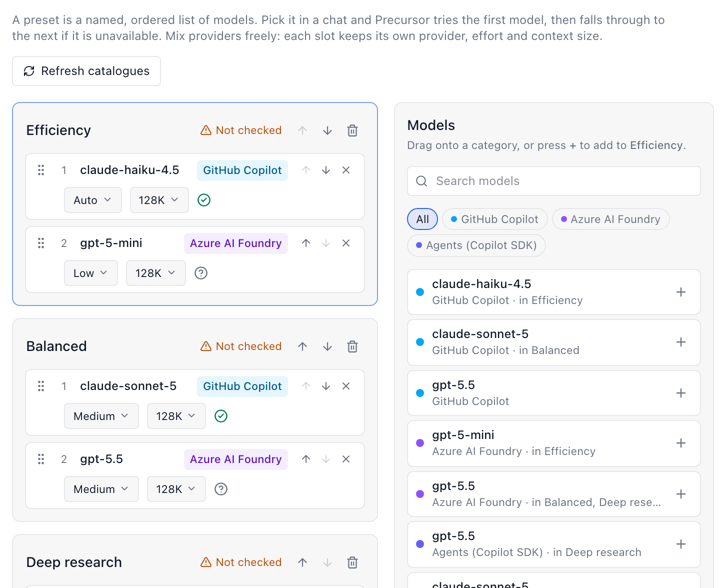Viewport: 726px width, 588px height.
Task: Filter models by Agents (Copilot SDK)
Action: pyautogui.click(x=476, y=245)
